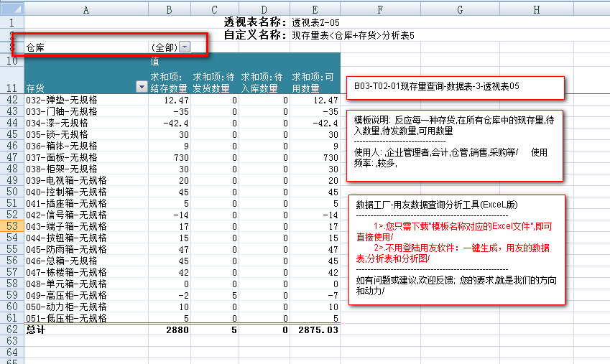Open the 仓库 (全部) filter dropdown
Screen dimensions: 610x364
coord(185,47)
